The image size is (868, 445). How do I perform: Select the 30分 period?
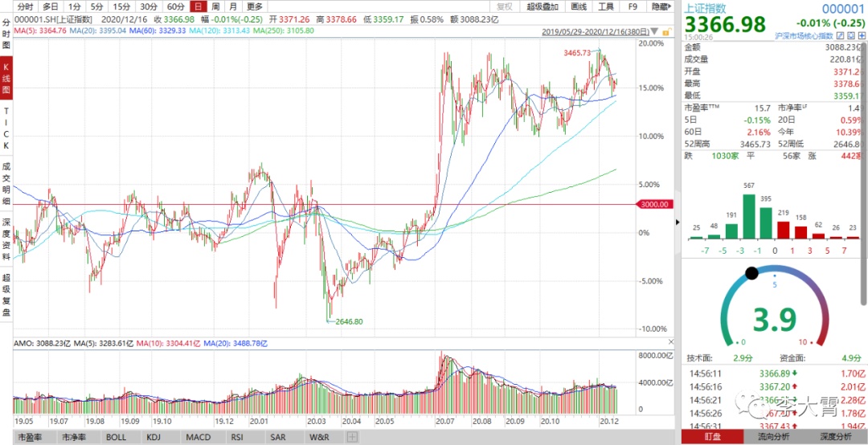click(149, 6)
